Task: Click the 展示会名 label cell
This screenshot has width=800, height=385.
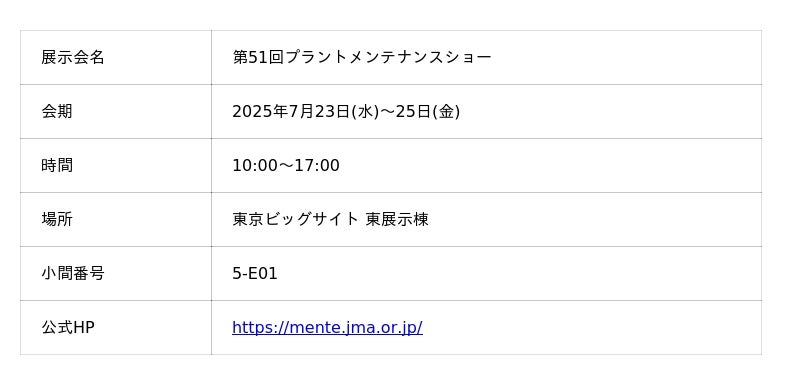Action: 116,57
